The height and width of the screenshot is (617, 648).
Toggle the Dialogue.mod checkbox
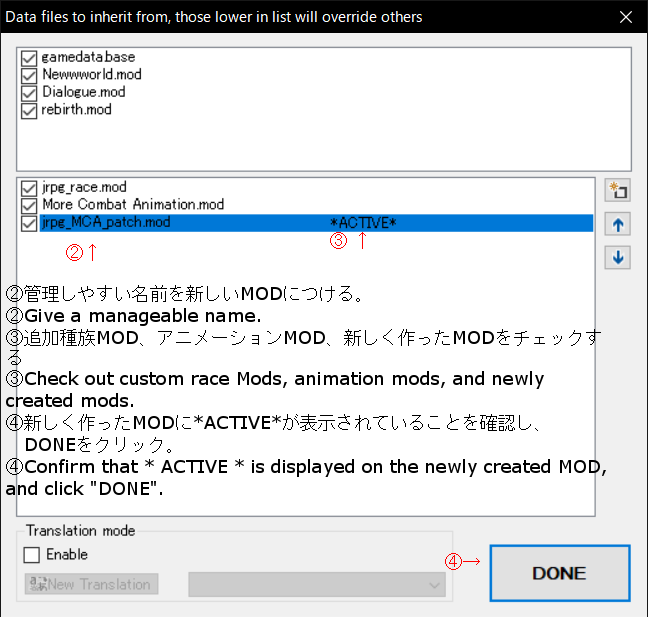coord(29,92)
